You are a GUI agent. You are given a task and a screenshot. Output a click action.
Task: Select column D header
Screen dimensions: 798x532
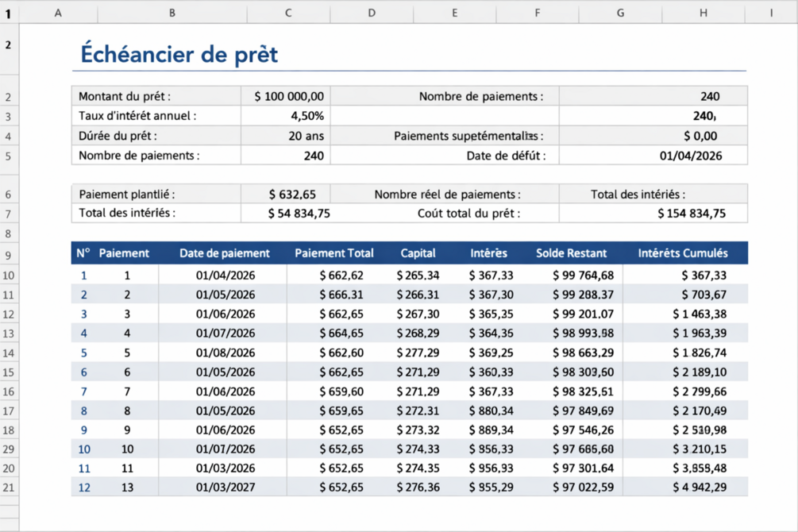(372, 13)
